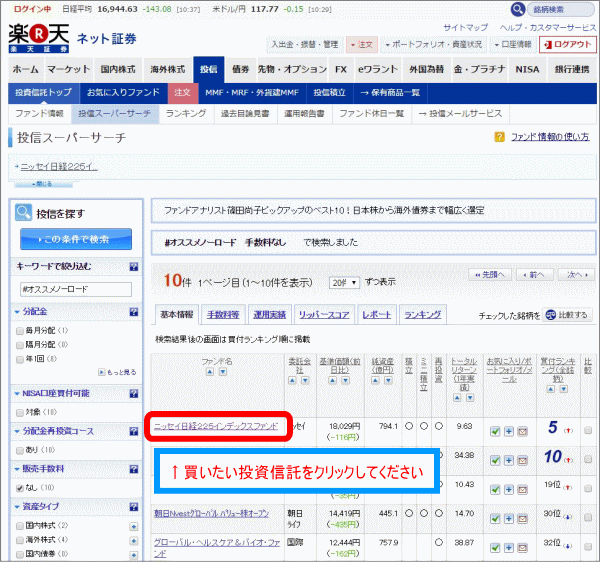This screenshot has width=600, height=562.
Task: Switch to the リッパースコア tab
Action: click(x=324, y=314)
